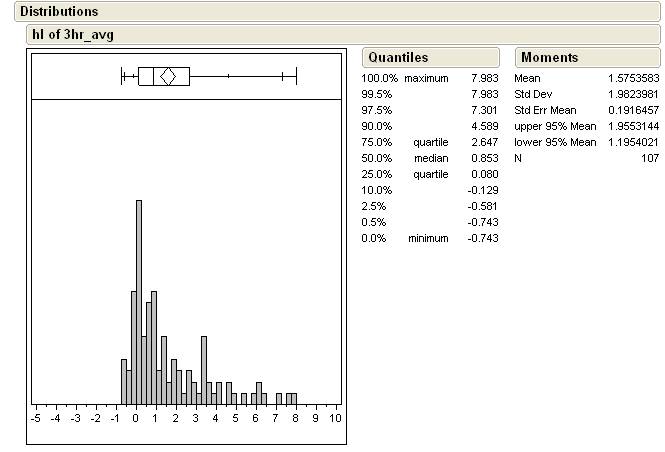Viewport: 665px width, 452px height.
Task: Click the 'Std Err Mean' label
Action: 546,110
